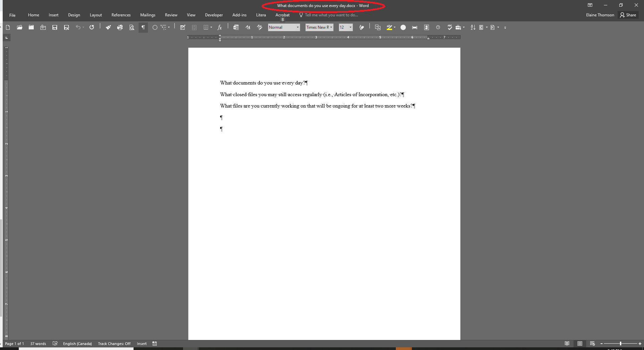Open Print Preview with the magnifier page icon

[132, 27]
